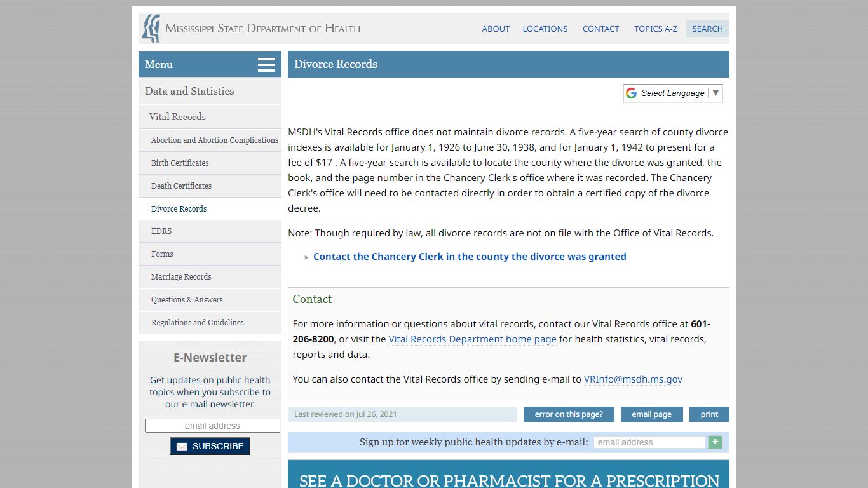Open TOPICS A-Z in the header

(x=656, y=29)
